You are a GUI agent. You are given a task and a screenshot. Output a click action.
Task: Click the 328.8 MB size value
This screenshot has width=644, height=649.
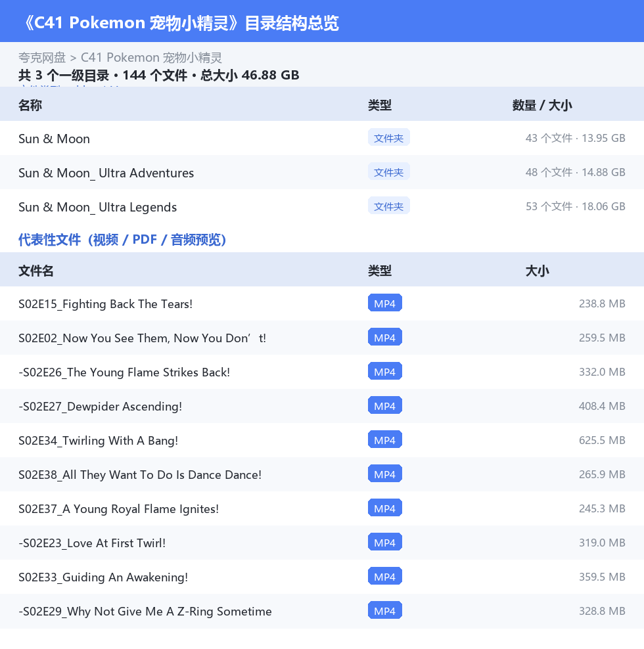coord(602,611)
